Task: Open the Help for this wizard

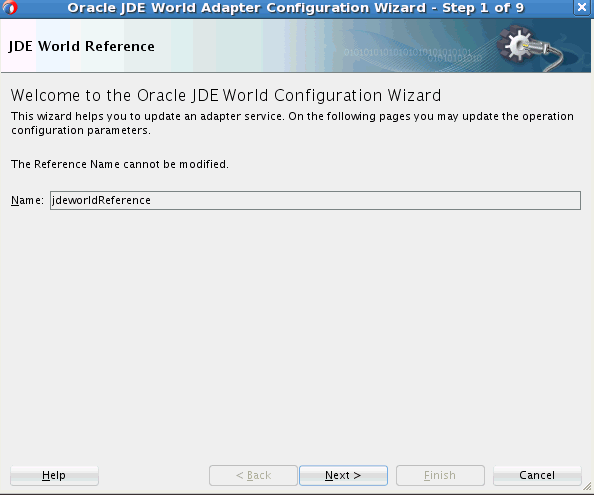Action: point(54,475)
